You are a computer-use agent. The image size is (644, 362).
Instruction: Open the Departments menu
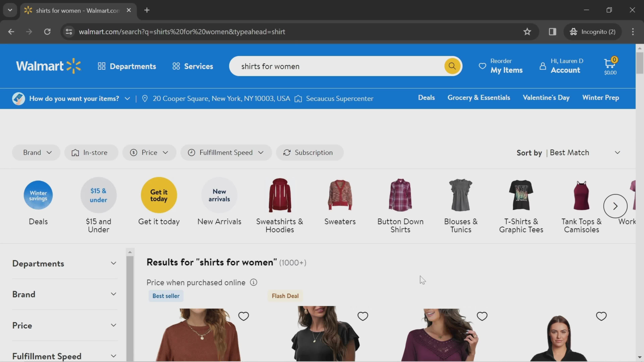(x=127, y=66)
